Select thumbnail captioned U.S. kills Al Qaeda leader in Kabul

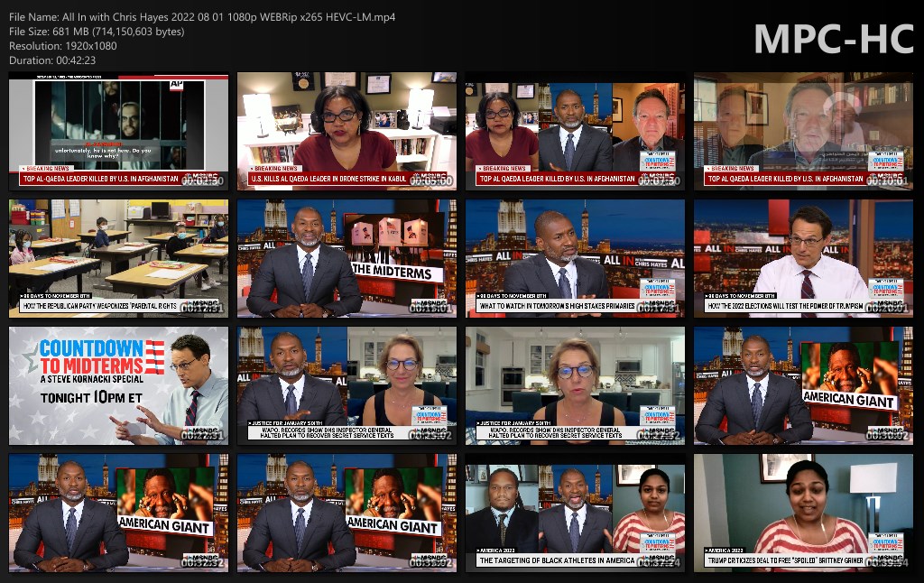(347, 132)
